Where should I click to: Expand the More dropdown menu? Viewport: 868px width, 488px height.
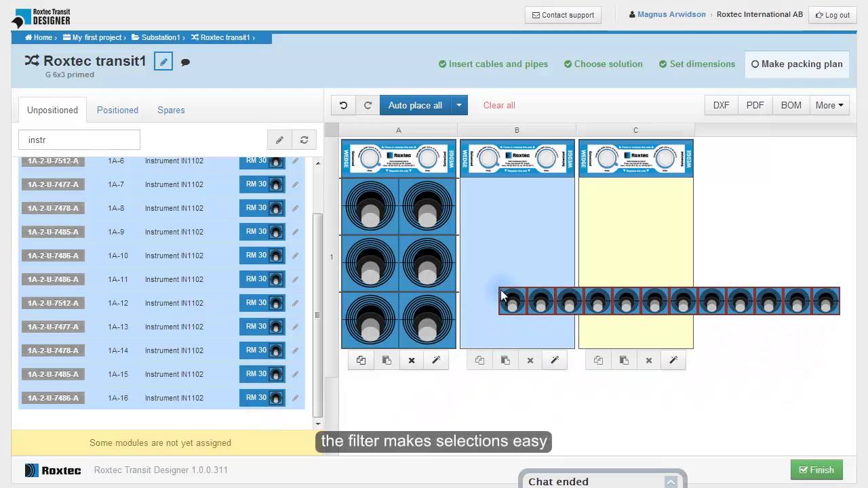(x=829, y=105)
